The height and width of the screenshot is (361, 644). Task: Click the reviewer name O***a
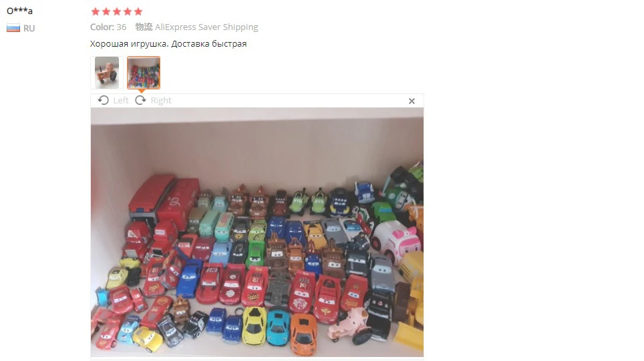(x=19, y=11)
